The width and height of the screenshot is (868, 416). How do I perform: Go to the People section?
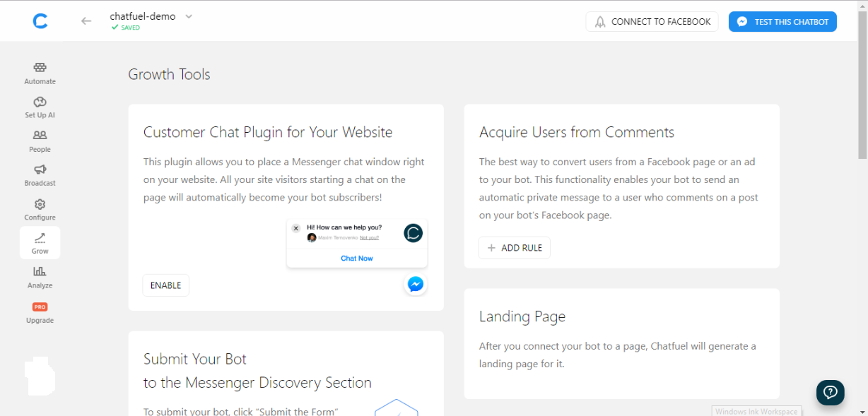pyautogui.click(x=40, y=141)
